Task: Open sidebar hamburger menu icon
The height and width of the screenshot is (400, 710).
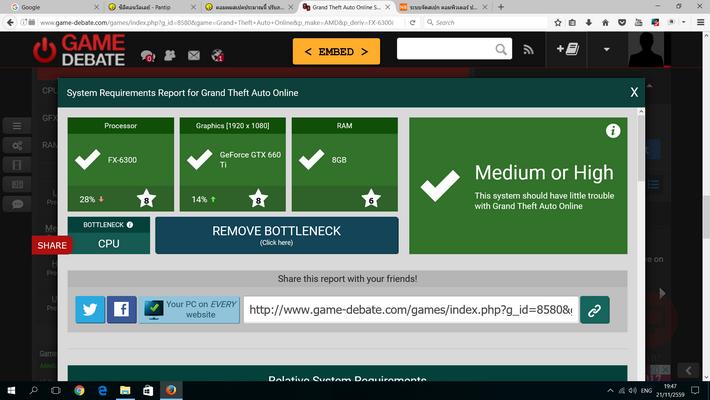Action: coord(17,126)
